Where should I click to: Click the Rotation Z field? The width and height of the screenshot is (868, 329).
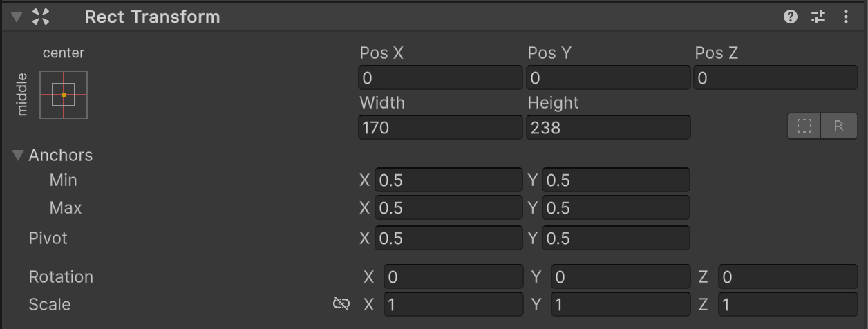(x=788, y=277)
